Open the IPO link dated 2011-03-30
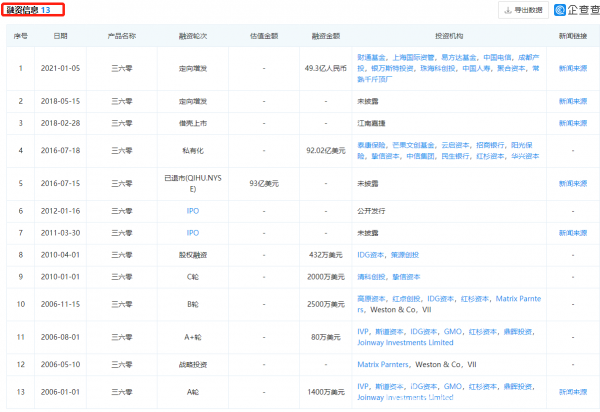 tap(193, 233)
